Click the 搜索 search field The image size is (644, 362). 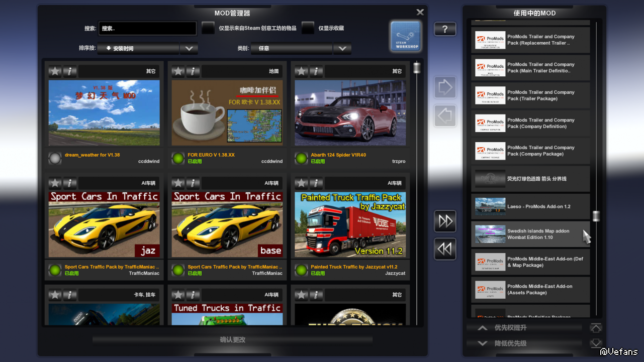pos(147,29)
